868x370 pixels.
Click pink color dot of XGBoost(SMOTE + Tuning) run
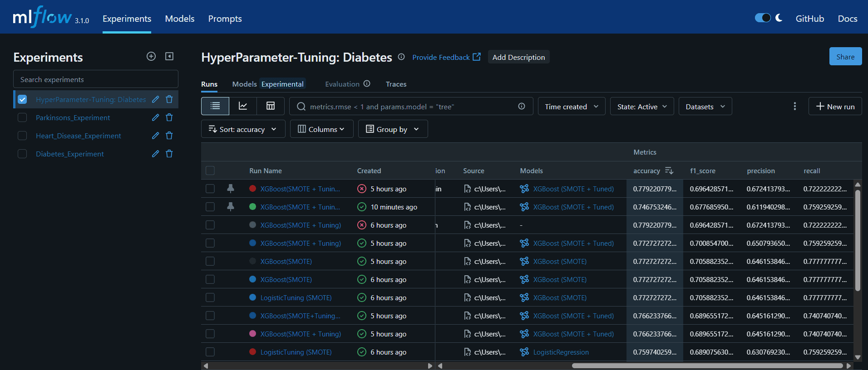[253, 334]
